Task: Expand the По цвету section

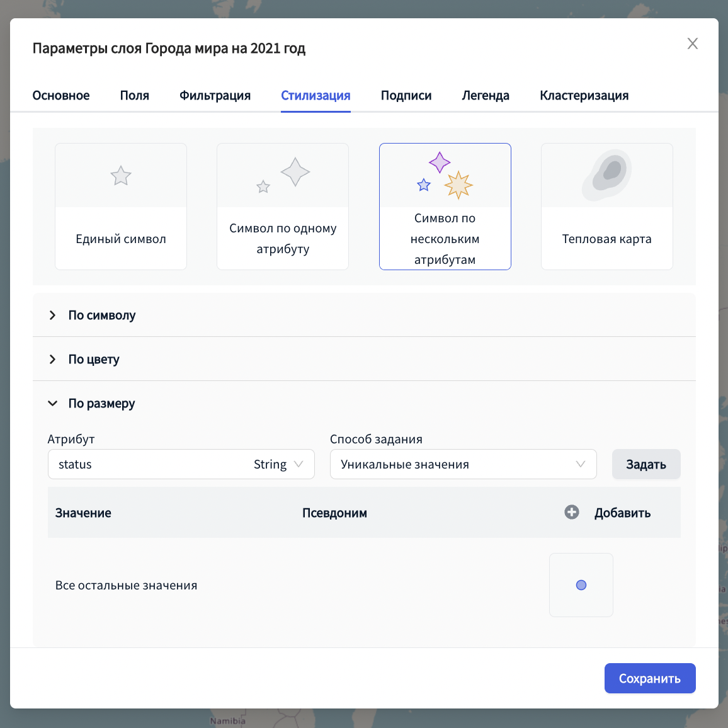Action: pos(94,360)
